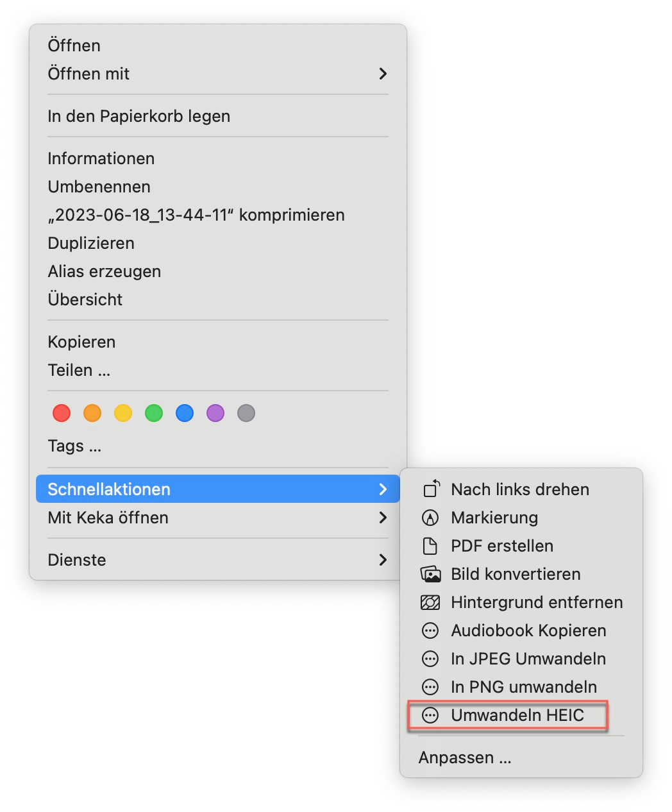
Task: Open the Tags … editor
Action: (x=74, y=446)
